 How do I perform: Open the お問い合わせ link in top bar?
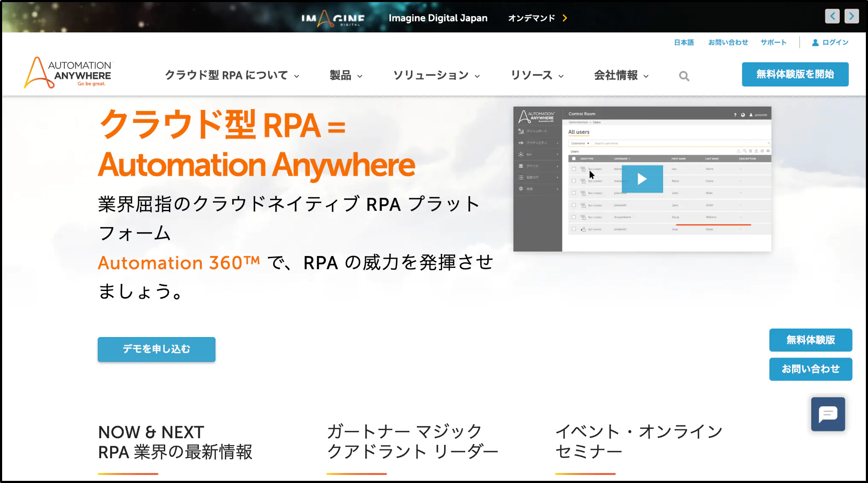point(728,42)
